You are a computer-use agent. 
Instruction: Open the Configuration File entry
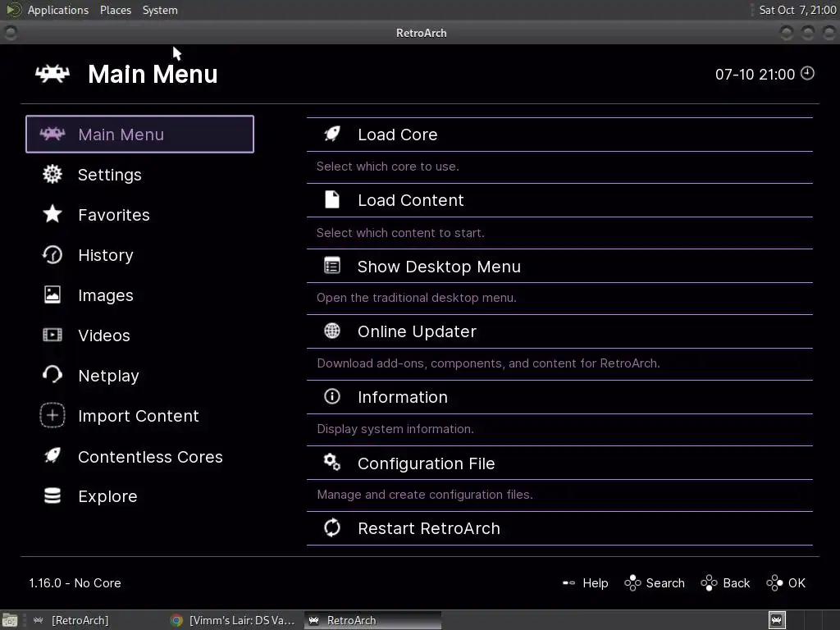pos(559,463)
